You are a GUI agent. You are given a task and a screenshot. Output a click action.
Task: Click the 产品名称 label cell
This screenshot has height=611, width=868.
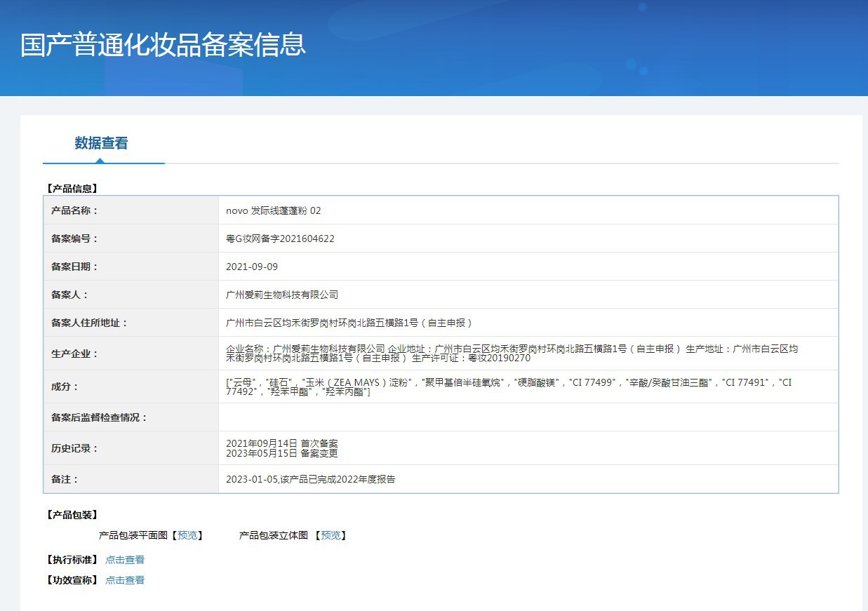(131, 210)
